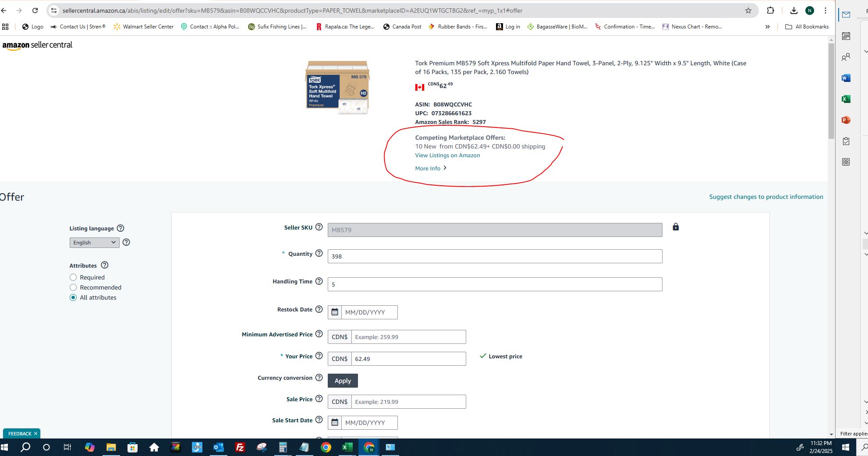Select the Recommended attributes radio button
Viewport: 868px width, 456px height.
[x=73, y=287]
